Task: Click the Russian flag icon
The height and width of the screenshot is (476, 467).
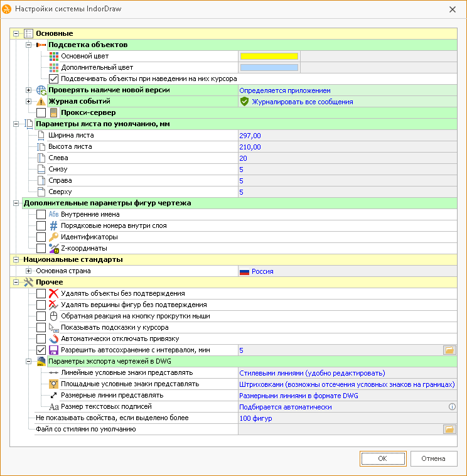Action: point(244,272)
